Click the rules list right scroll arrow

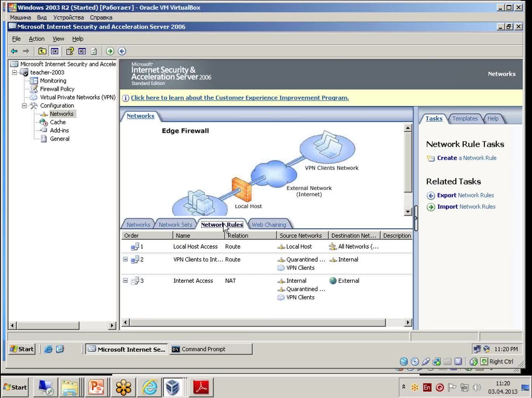[408, 322]
